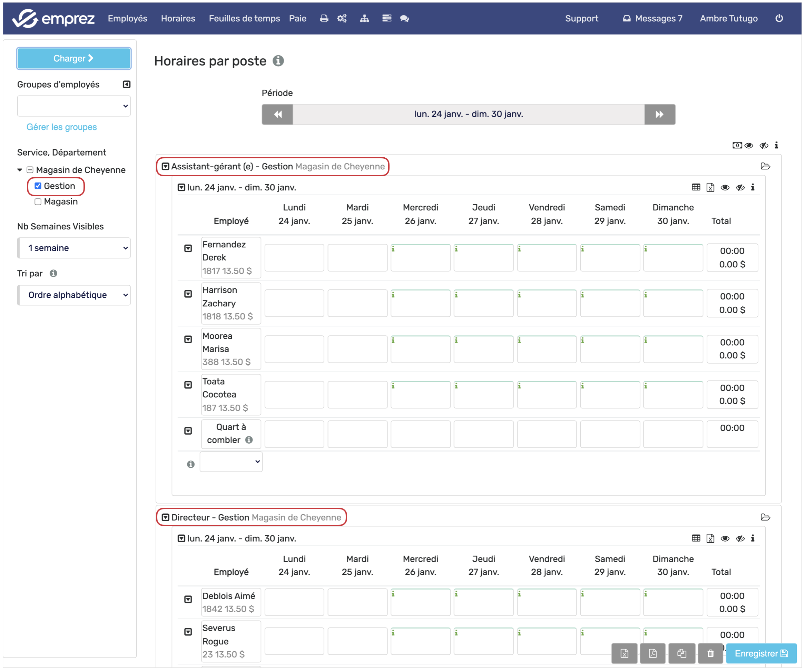
Task: Check the Magasin checkbox
Action: point(38,201)
